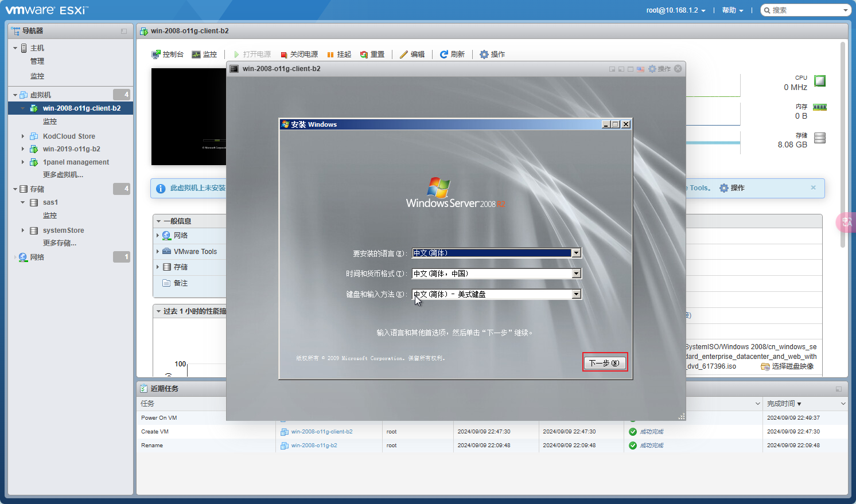Select win-2008-o11g-client-b2 in the navigator tree

(81, 108)
